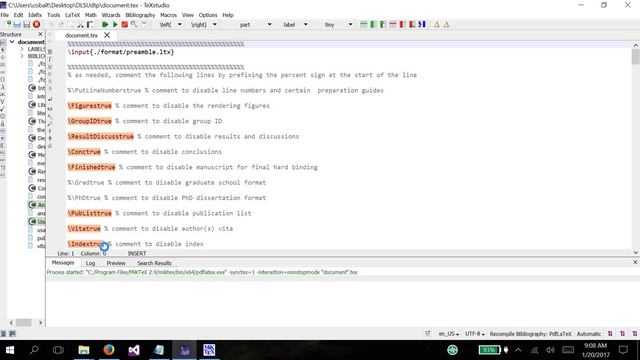Switch to the Log tab
640x360 pixels.
91,263
